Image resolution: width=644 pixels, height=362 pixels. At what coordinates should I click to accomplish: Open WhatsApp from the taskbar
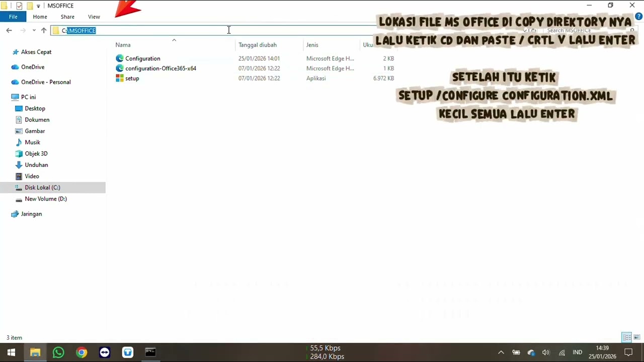click(x=58, y=352)
